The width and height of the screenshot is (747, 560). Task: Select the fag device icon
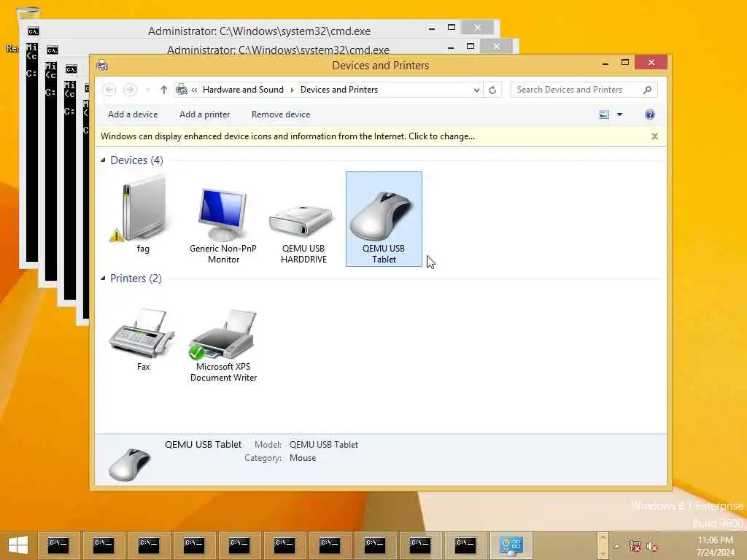point(143,214)
